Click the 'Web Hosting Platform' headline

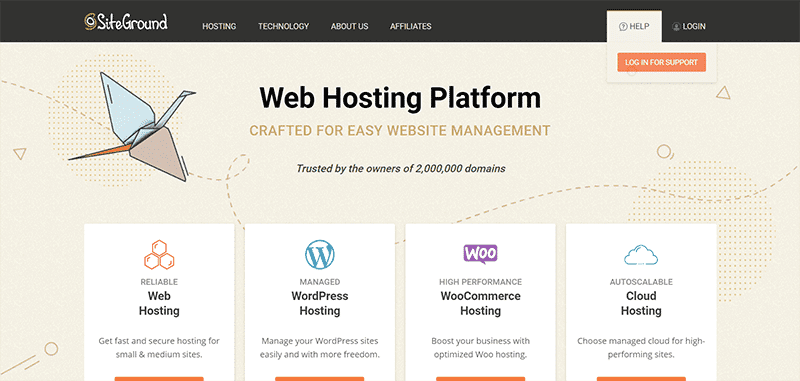pos(400,98)
